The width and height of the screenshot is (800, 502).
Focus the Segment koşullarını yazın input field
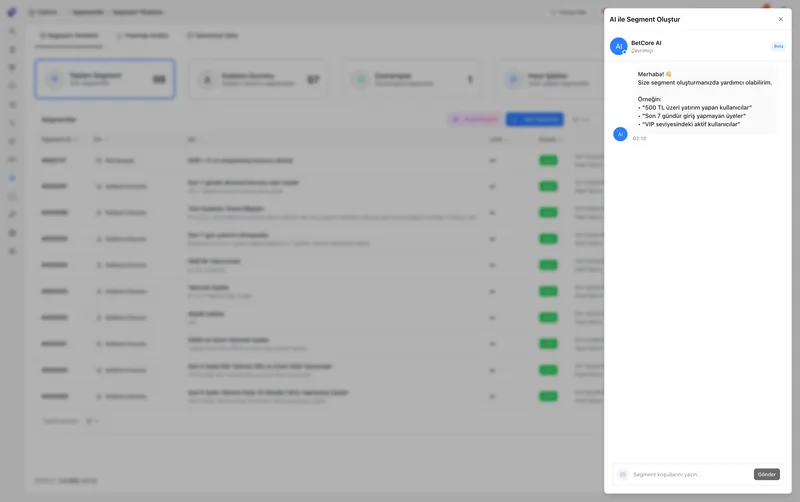690,474
